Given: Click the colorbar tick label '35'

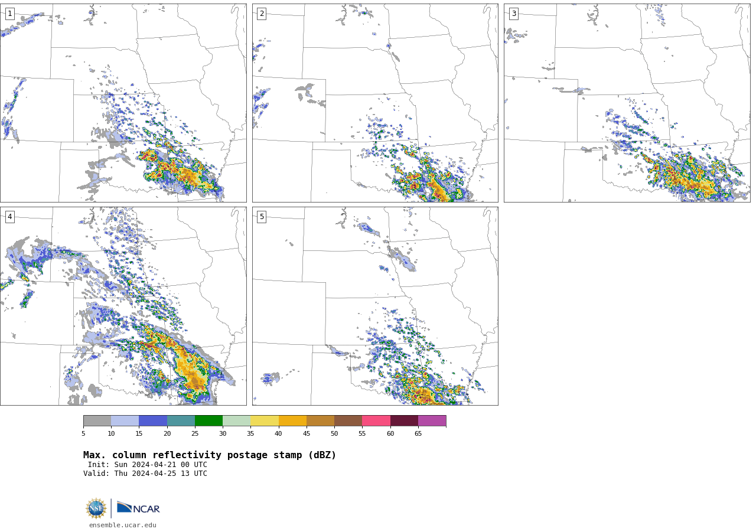Looking at the screenshot, I should [x=250, y=434].
